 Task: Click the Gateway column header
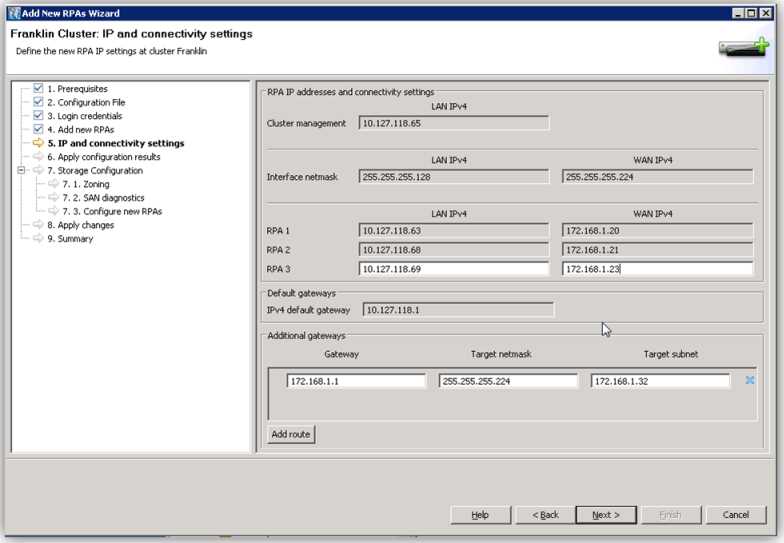(342, 354)
